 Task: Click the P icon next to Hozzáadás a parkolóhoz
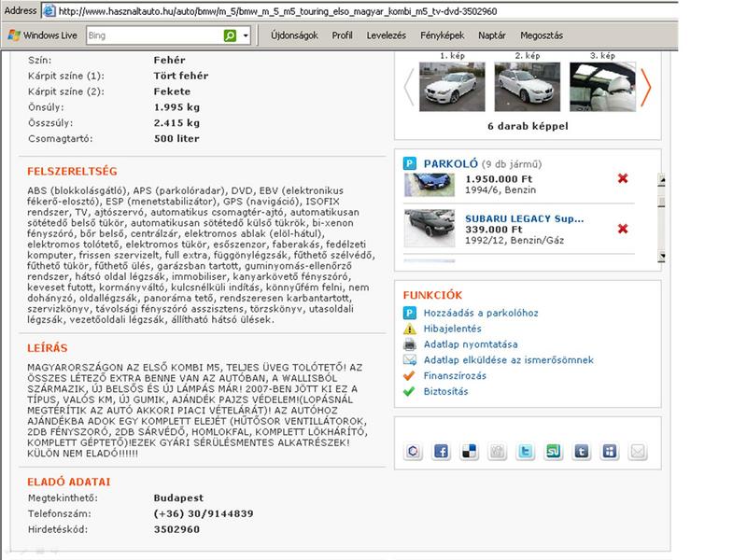tap(410, 313)
